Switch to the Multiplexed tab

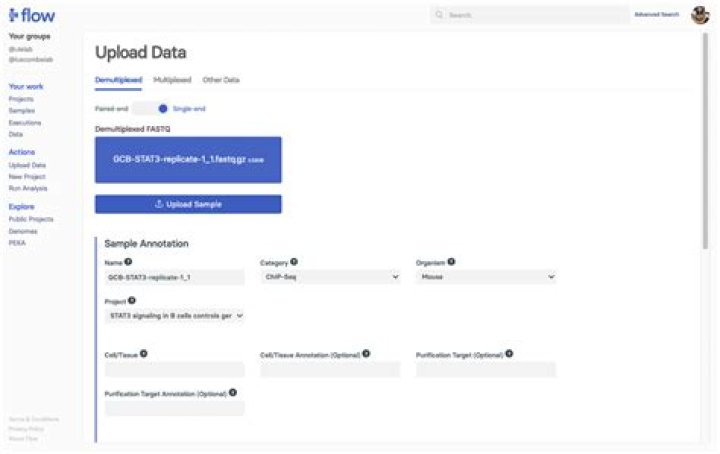[172, 79]
